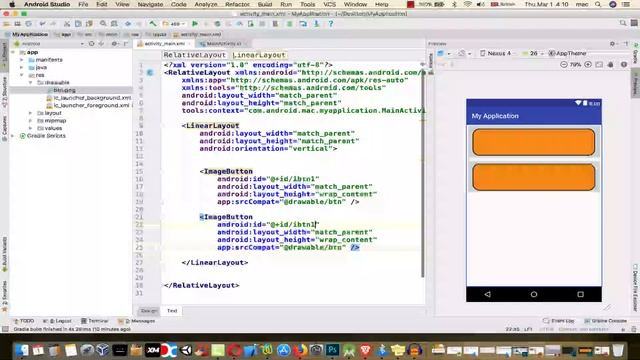Screen dimensions: 640x360
Task: Open the Refactor menu
Action: pyautogui.click(x=237, y=4)
